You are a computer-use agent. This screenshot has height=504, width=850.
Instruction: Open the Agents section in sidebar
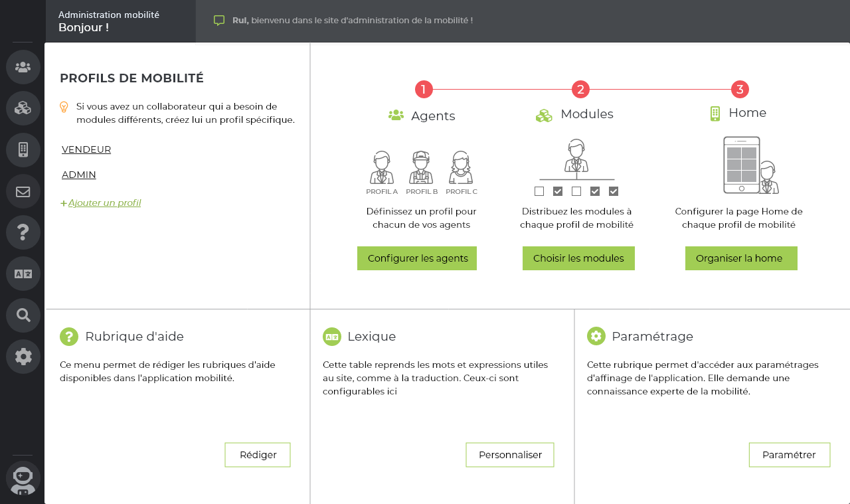(23, 67)
